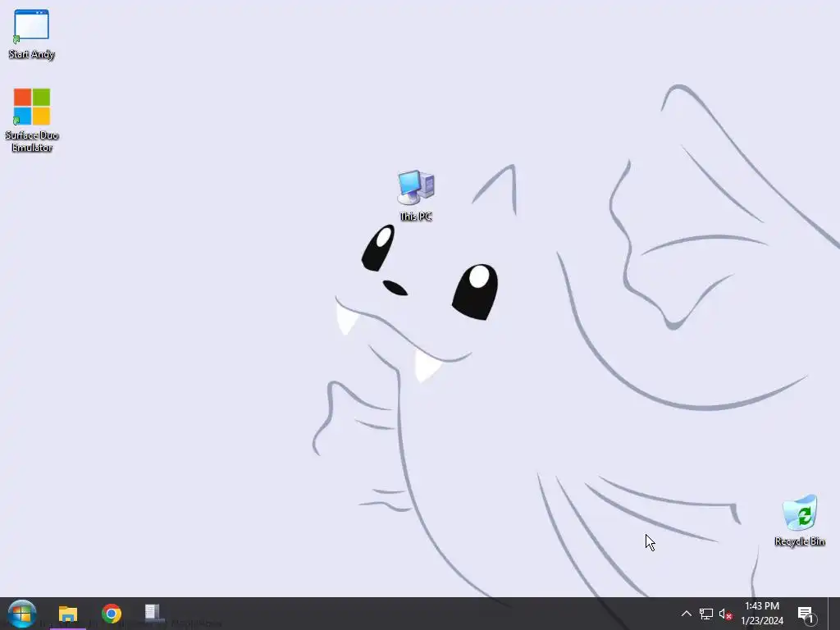840x630 pixels.
Task: Select the Surface Duo Emulator shortcut
Action: 32,120
